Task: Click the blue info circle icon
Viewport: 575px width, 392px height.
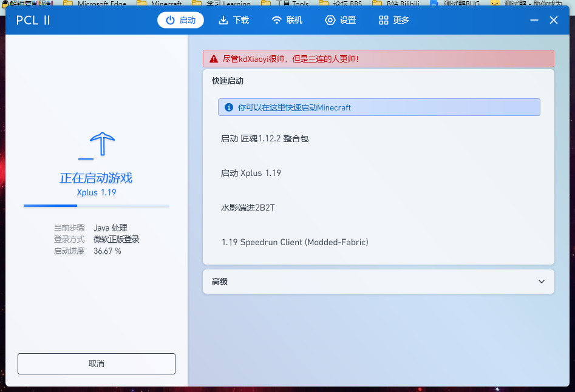Action: tap(229, 107)
